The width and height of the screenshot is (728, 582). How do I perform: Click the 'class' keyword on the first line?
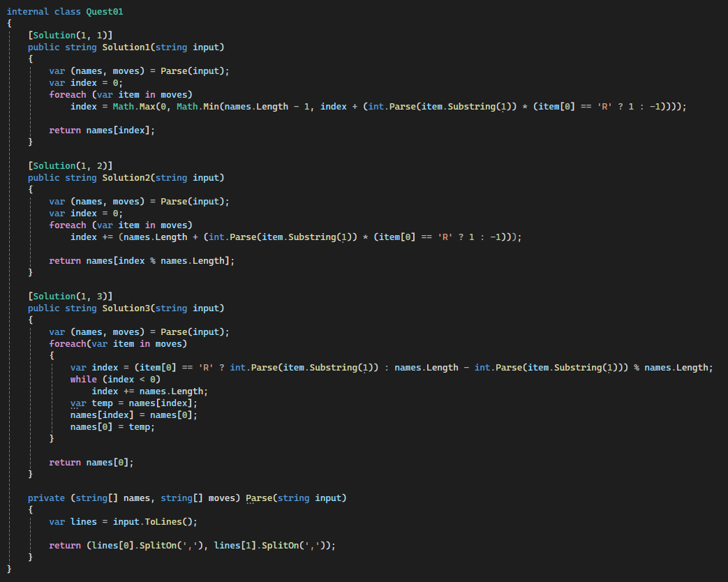67,12
